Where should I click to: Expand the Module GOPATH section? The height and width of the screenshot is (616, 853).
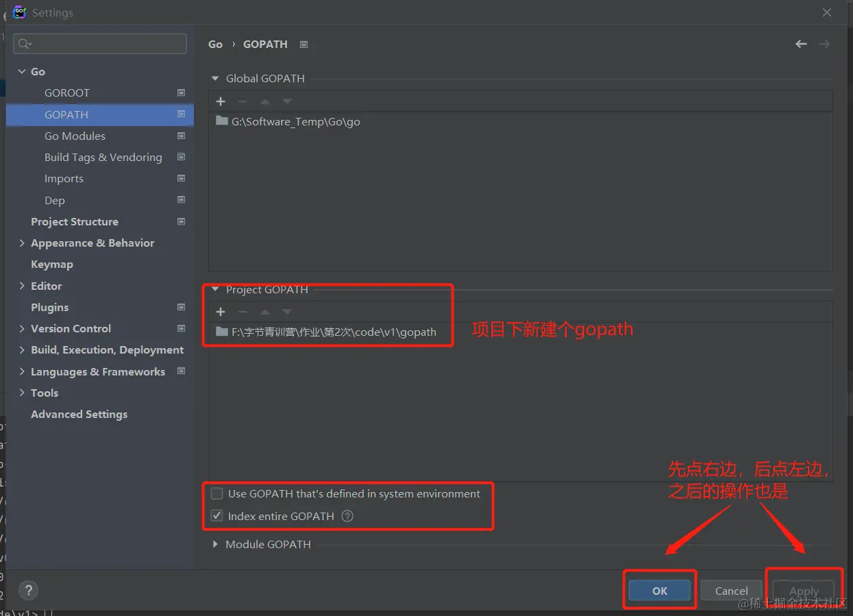pyautogui.click(x=215, y=544)
